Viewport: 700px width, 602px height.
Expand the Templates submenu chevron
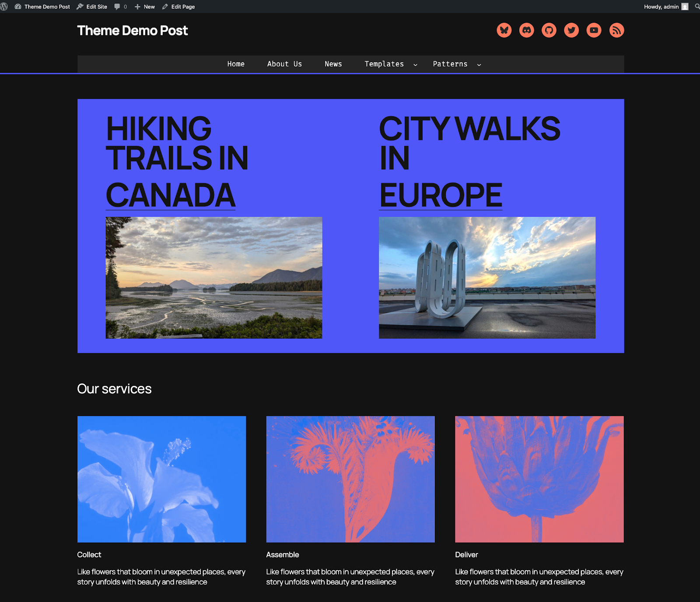click(x=415, y=64)
